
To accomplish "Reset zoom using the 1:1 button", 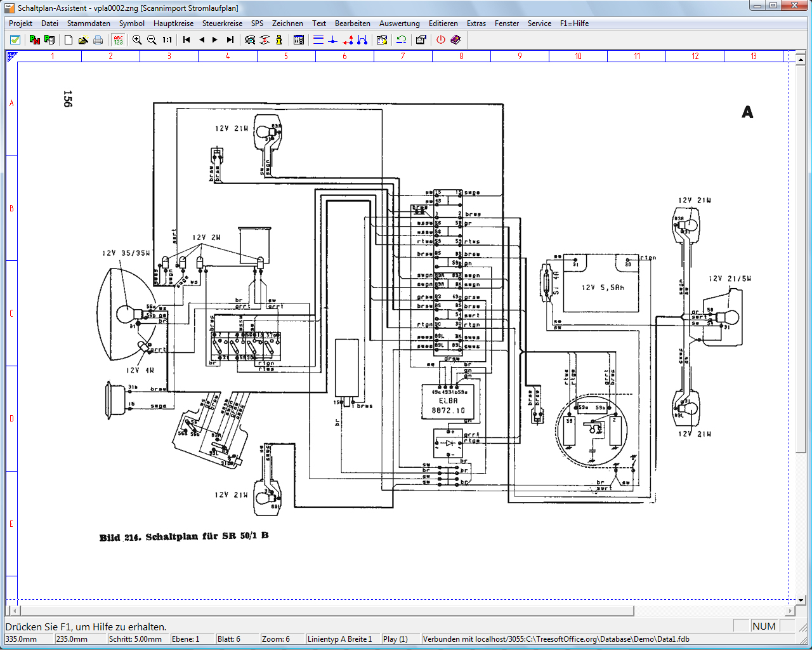I will pyautogui.click(x=167, y=39).
